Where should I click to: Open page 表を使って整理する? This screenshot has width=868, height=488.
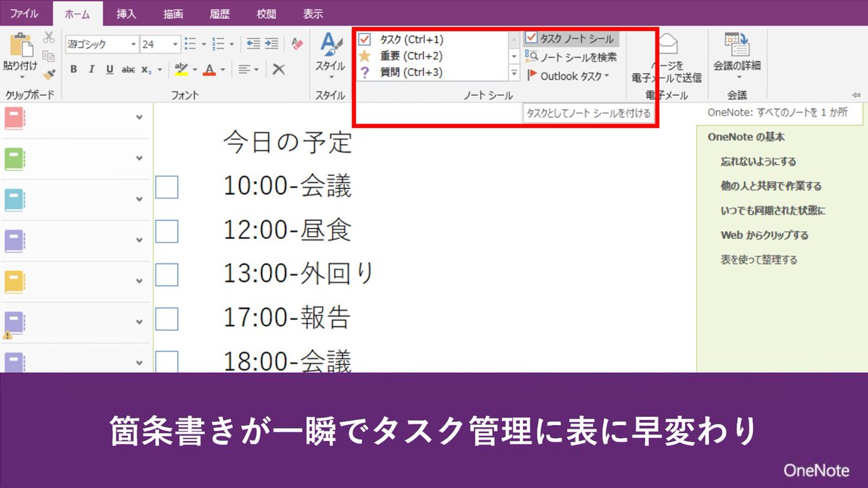tap(758, 259)
